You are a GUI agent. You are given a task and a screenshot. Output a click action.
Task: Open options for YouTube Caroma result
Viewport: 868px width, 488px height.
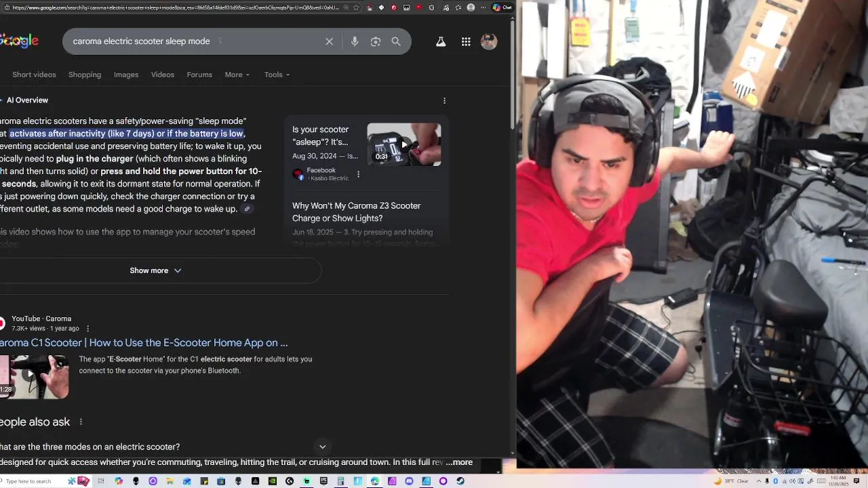pyautogui.click(x=87, y=329)
